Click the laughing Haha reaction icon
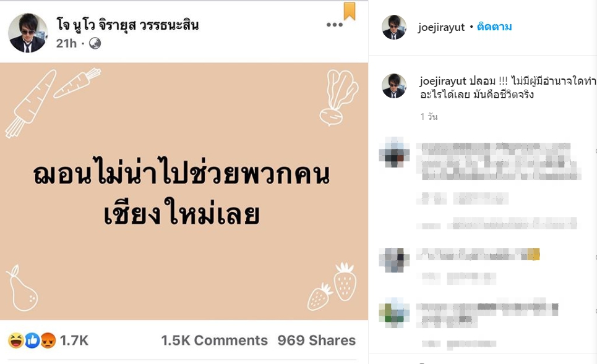 (x=15, y=341)
